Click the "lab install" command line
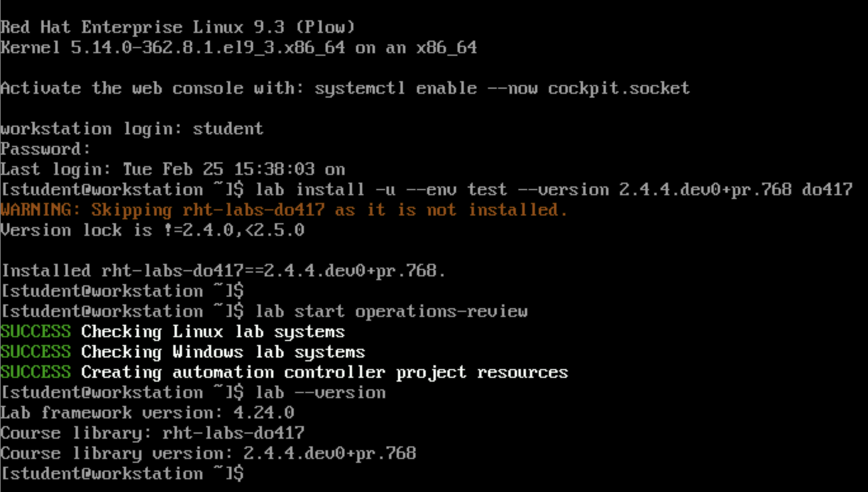The width and height of the screenshot is (868, 492). click(x=553, y=190)
